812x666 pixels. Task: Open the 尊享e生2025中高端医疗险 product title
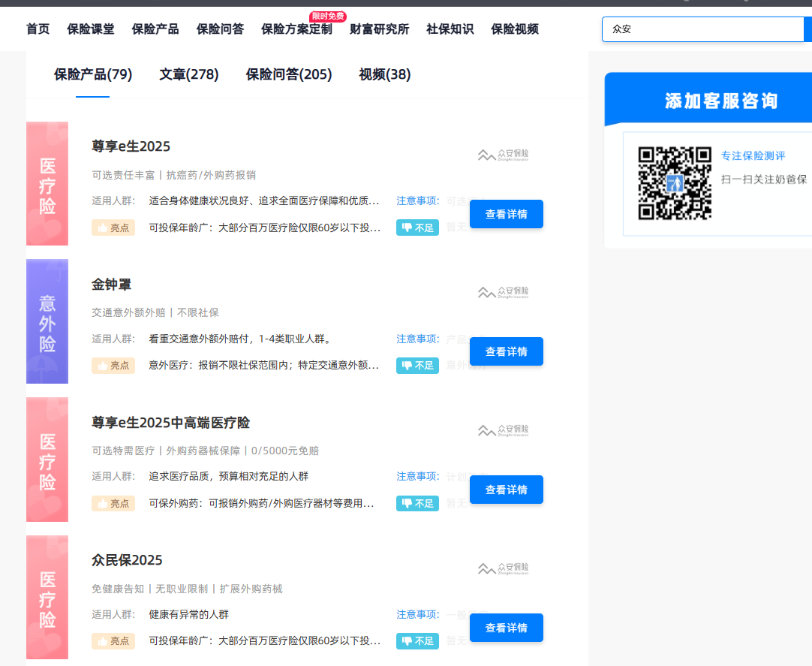pyautogui.click(x=170, y=423)
